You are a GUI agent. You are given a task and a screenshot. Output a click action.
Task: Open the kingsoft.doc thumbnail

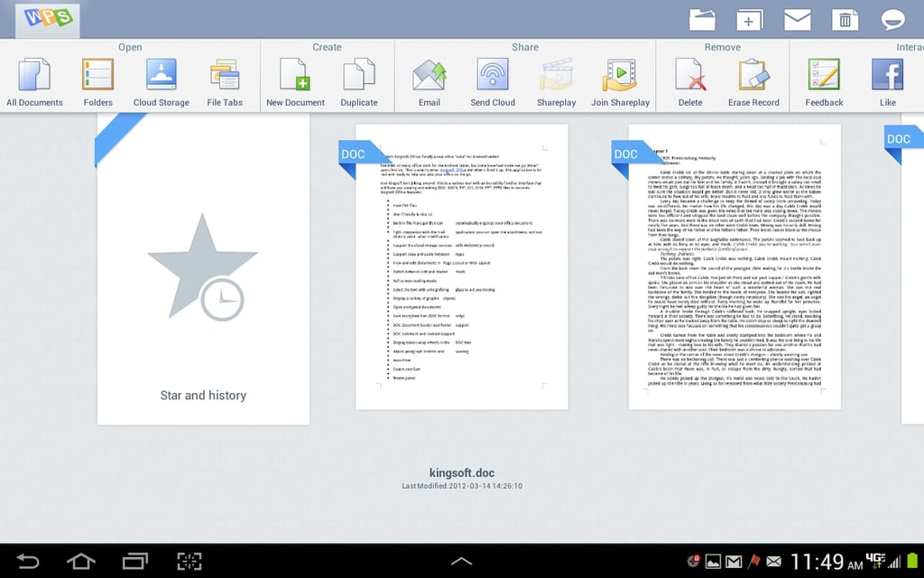coord(461,266)
